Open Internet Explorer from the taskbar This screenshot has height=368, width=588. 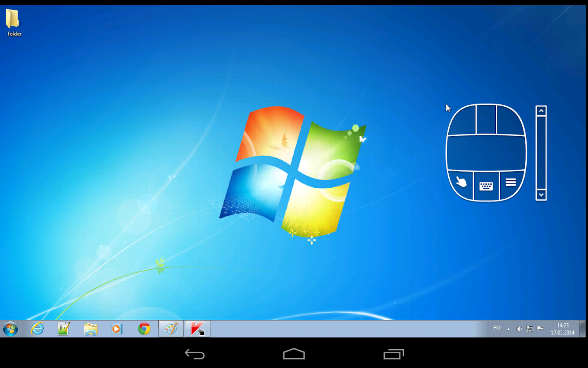coord(37,328)
